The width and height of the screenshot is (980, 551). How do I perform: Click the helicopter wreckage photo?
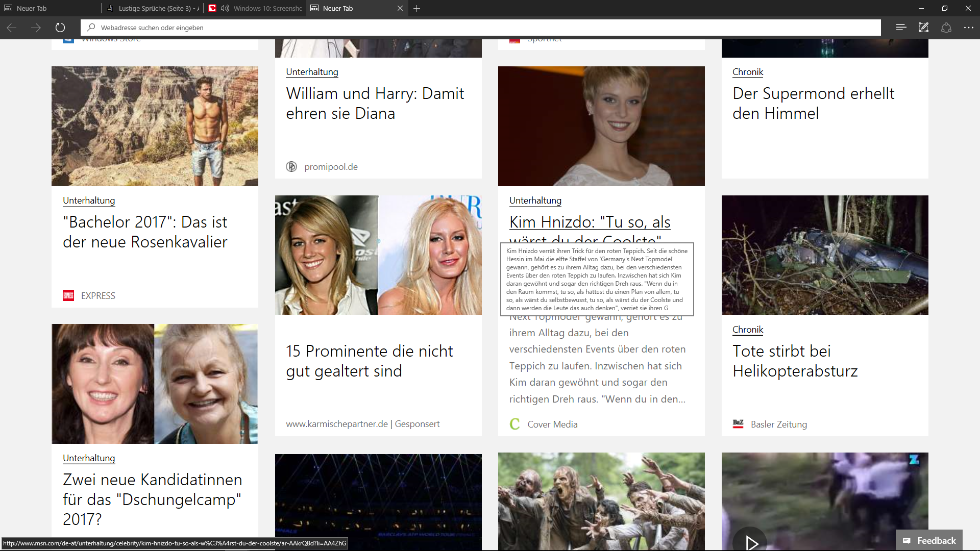tap(825, 255)
